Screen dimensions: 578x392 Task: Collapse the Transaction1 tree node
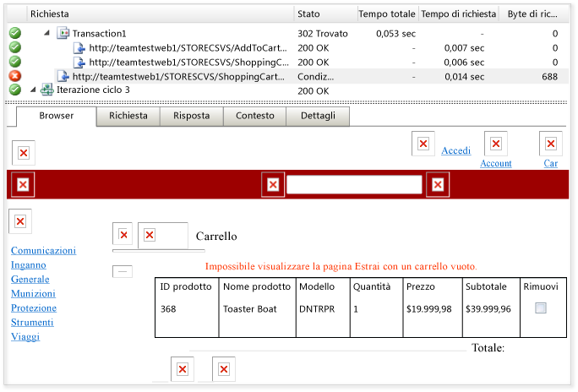tap(46, 33)
